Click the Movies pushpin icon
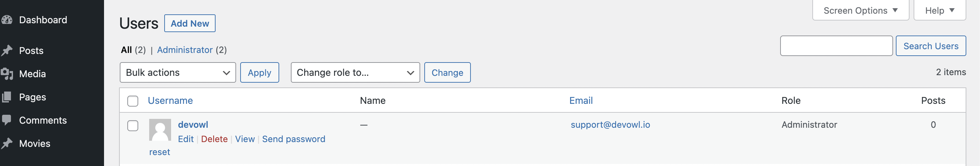The width and height of the screenshot is (980, 166). tap(7, 143)
